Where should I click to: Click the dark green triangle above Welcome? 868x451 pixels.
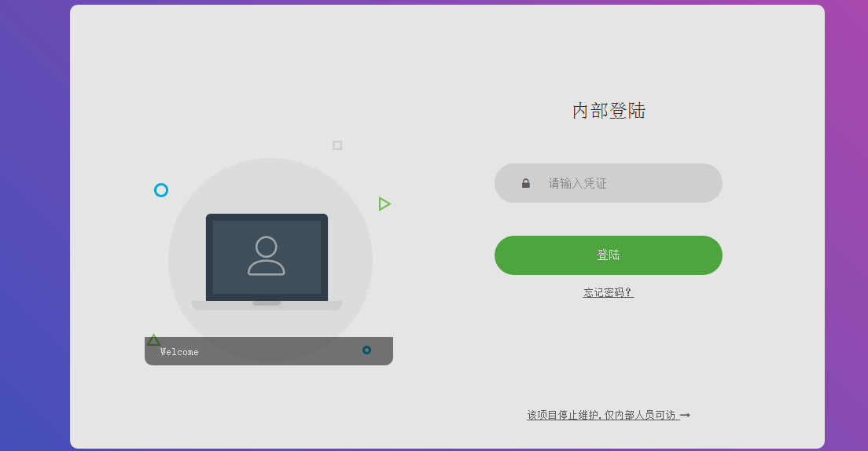[x=153, y=340]
